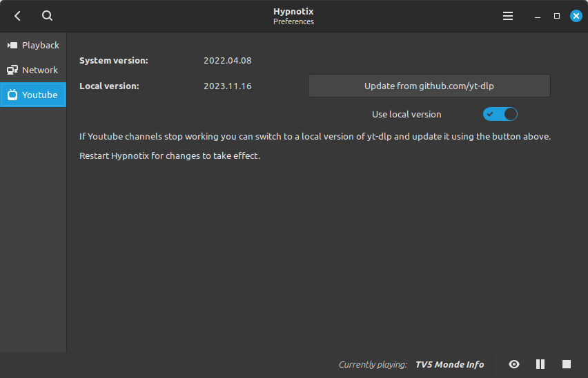Select the Playback preferences tab
Image resolution: width=588 pixels, height=378 pixels.
point(33,45)
